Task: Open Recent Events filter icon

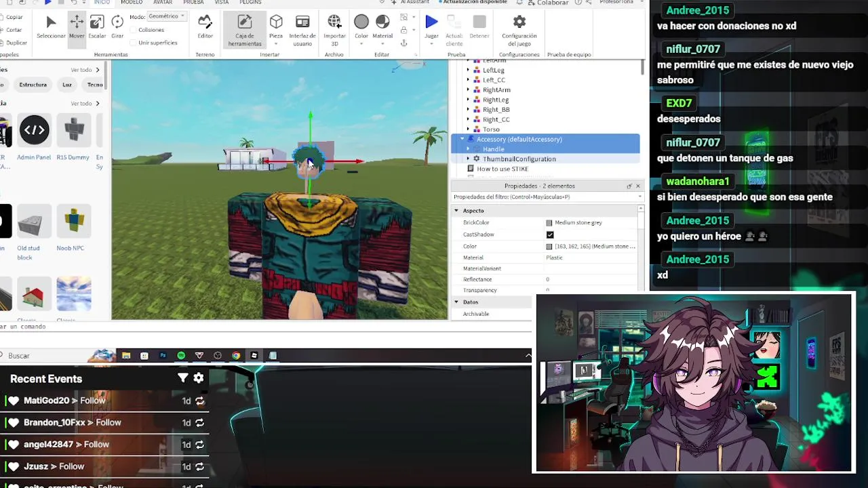Action: [x=182, y=378]
